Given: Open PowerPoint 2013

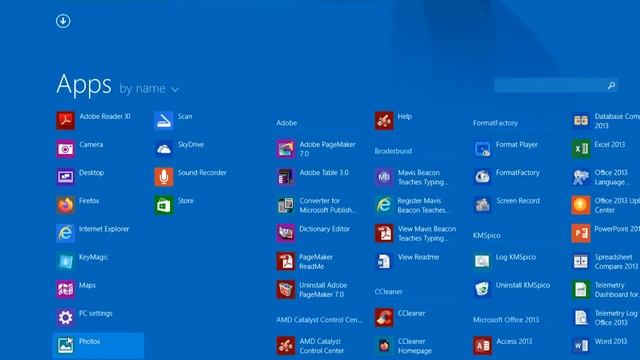Looking at the screenshot, I should (606, 233).
